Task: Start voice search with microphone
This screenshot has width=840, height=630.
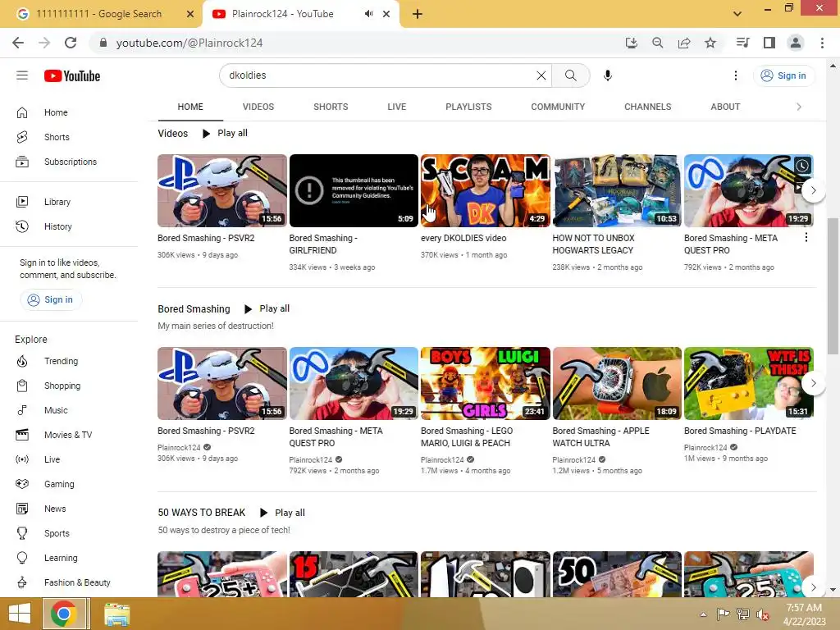Action: [x=608, y=75]
